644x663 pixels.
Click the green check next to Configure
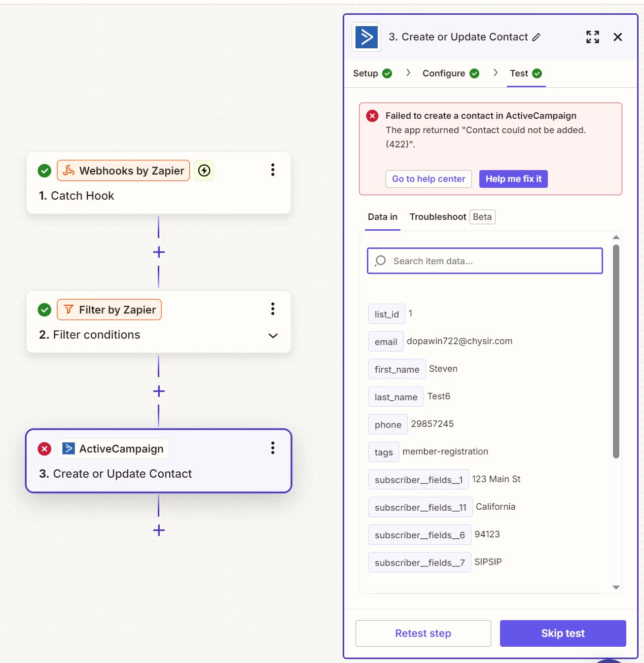tap(474, 73)
